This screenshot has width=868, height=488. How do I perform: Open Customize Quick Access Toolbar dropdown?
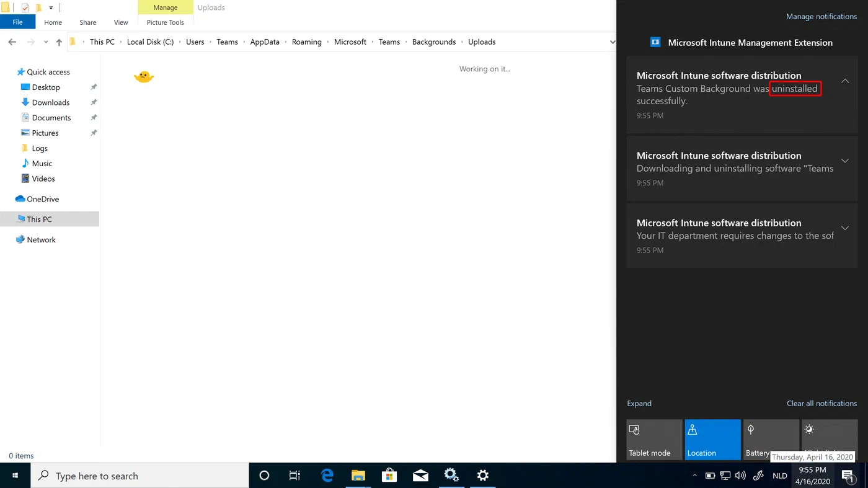click(51, 8)
